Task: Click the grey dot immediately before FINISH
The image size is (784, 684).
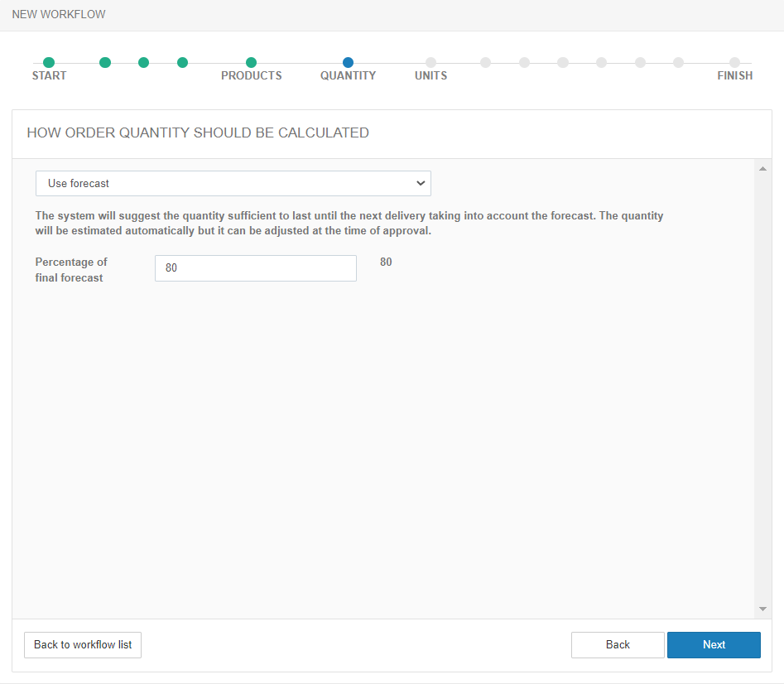Action: pyautogui.click(x=678, y=63)
